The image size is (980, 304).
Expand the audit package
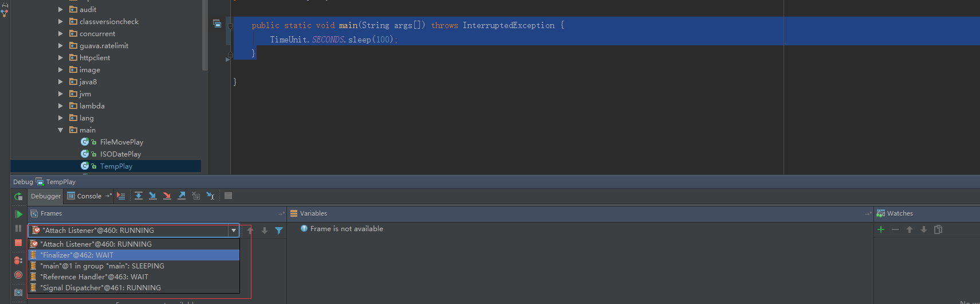tap(61, 9)
